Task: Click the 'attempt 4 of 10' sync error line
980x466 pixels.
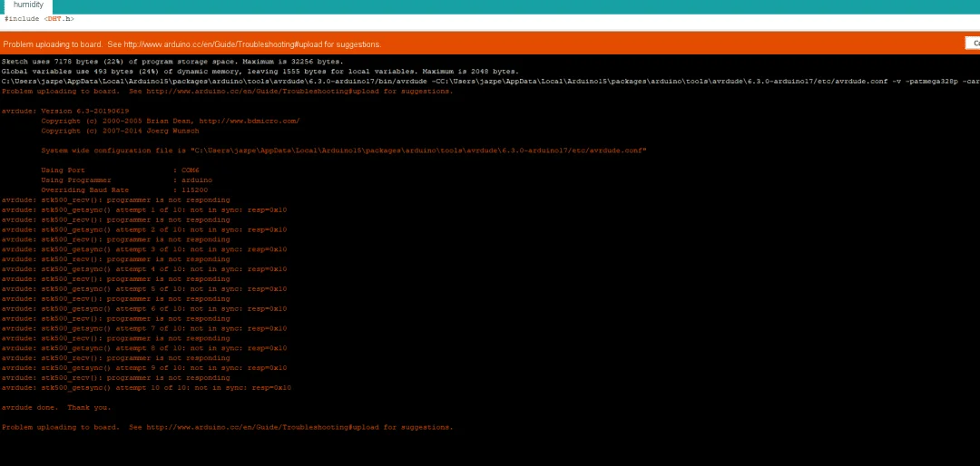Action: [x=143, y=269]
